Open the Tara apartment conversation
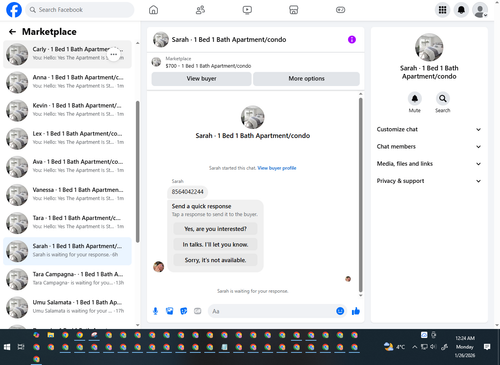 [67, 223]
